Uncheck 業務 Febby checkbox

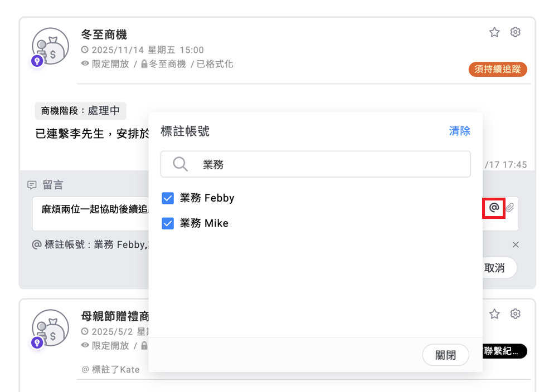click(168, 198)
